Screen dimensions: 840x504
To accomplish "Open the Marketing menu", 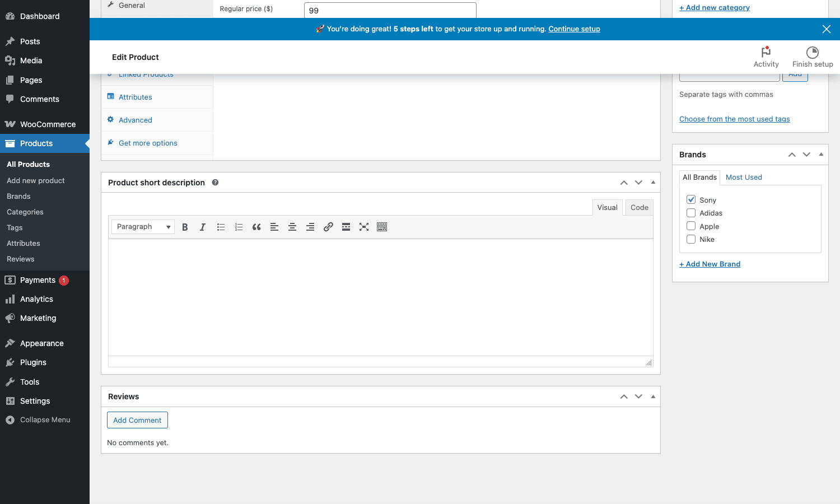I will tap(45, 318).
